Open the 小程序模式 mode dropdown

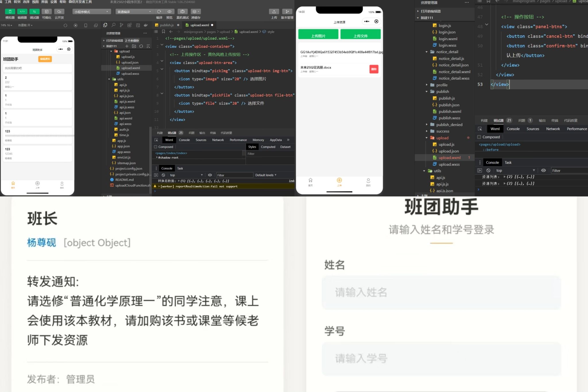(x=91, y=12)
